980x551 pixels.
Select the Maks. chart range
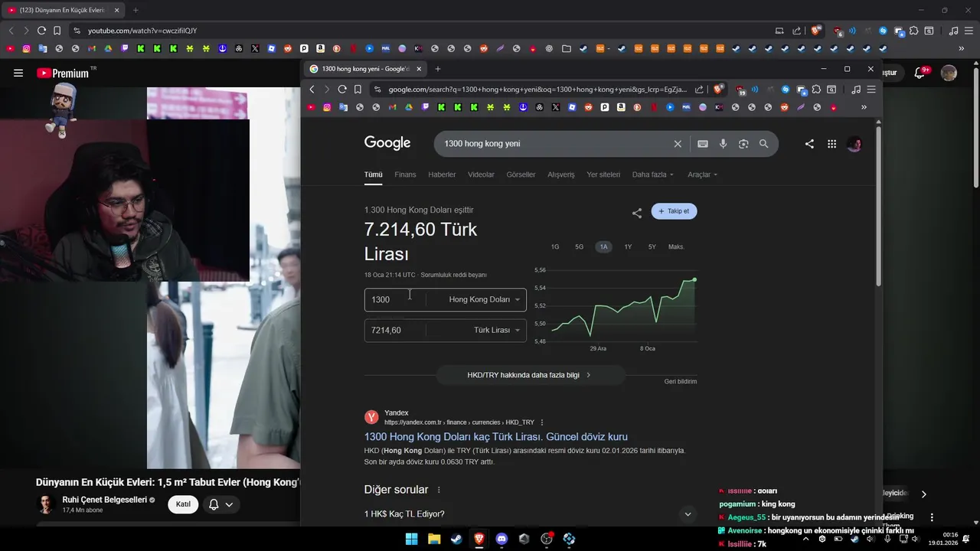pos(676,247)
